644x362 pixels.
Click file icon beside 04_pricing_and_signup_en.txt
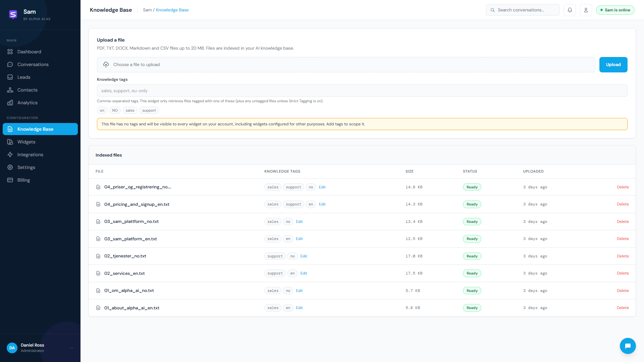[98, 204]
